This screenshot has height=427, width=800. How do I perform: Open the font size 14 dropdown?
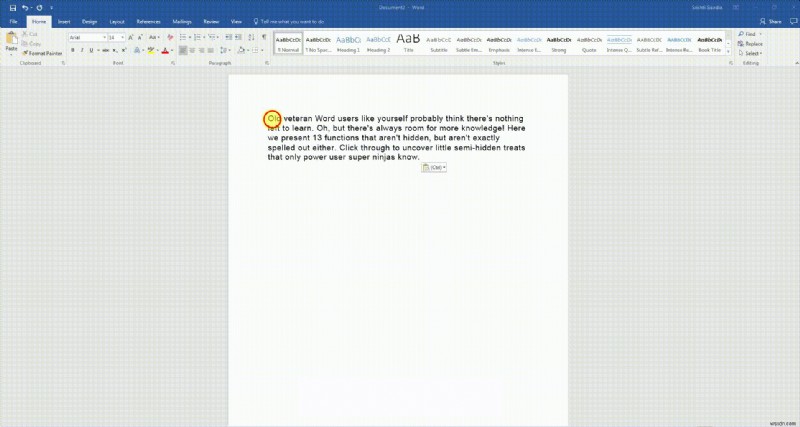coord(122,37)
